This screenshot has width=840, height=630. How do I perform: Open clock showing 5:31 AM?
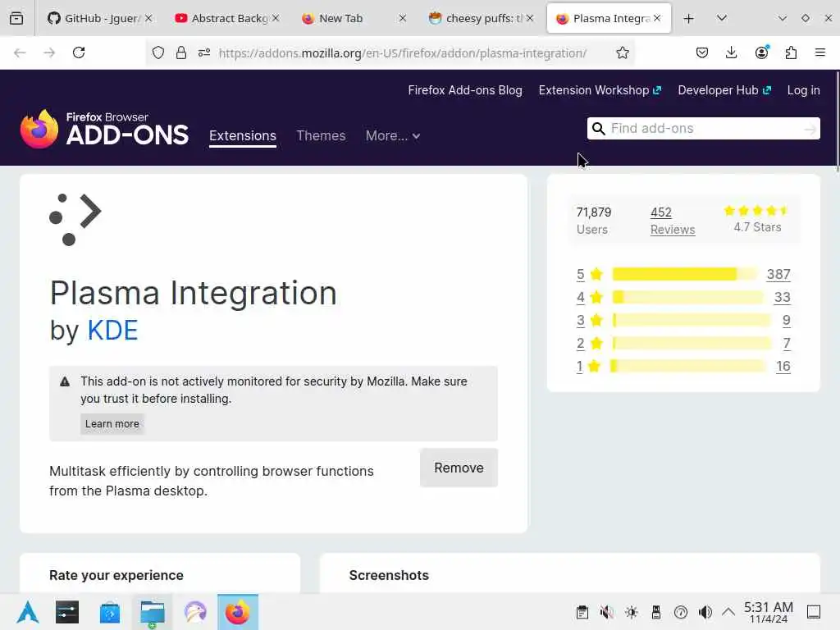pyautogui.click(x=768, y=612)
